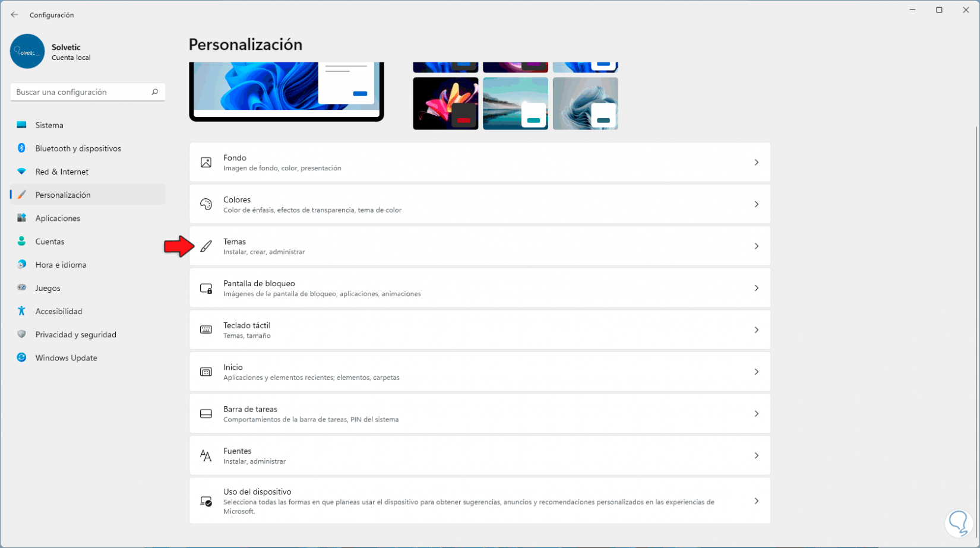This screenshot has height=548, width=980.
Task: Click the Barra de tareas icon
Action: tap(206, 414)
